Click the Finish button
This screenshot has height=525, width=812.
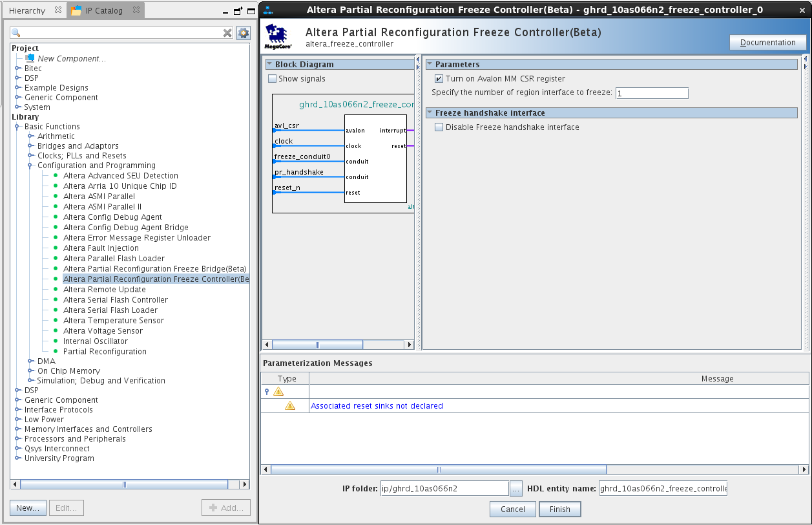560,509
